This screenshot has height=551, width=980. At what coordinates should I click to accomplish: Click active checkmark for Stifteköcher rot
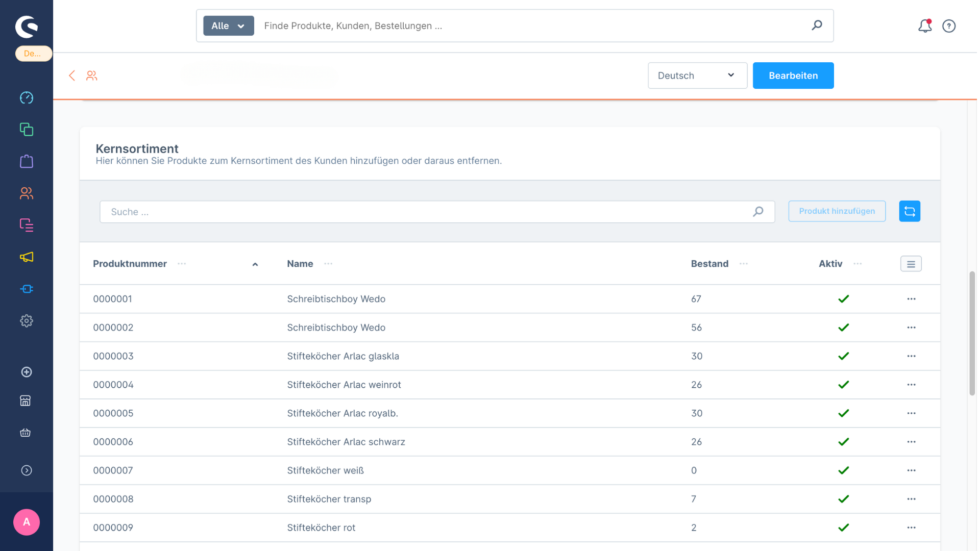[x=843, y=528]
